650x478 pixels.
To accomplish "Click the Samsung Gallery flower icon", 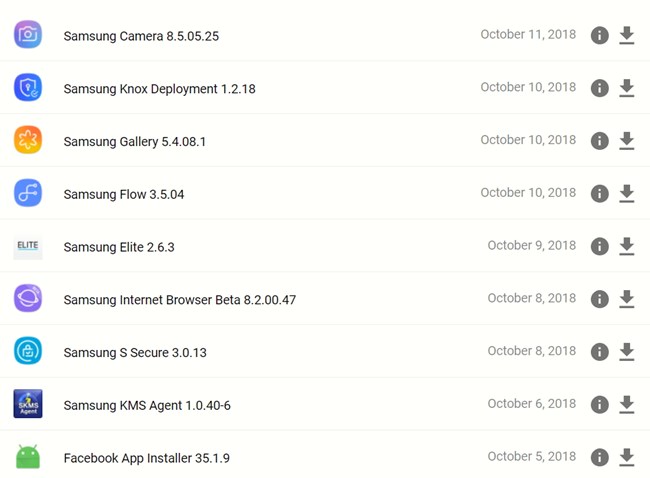I will (x=28, y=140).
